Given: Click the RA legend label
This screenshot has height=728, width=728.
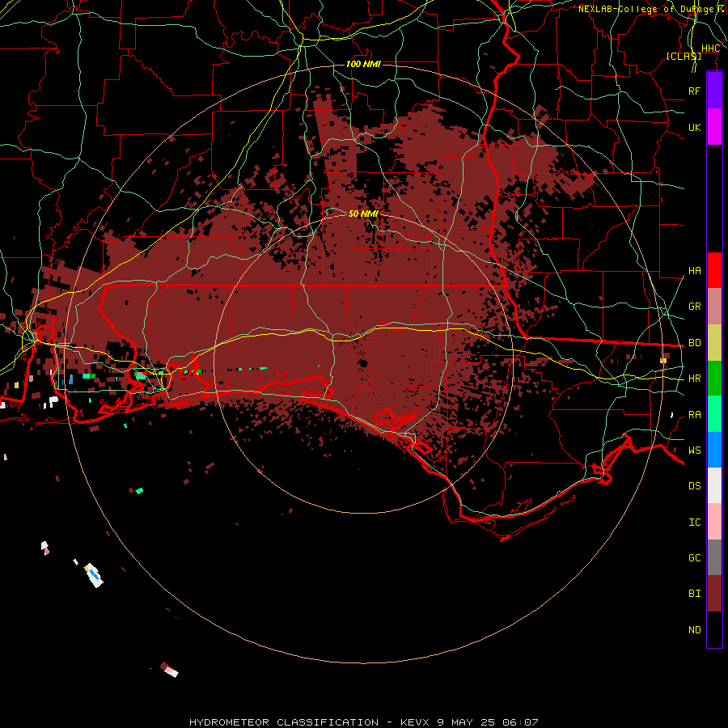Looking at the screenshot, I should (x=694, y=415).
